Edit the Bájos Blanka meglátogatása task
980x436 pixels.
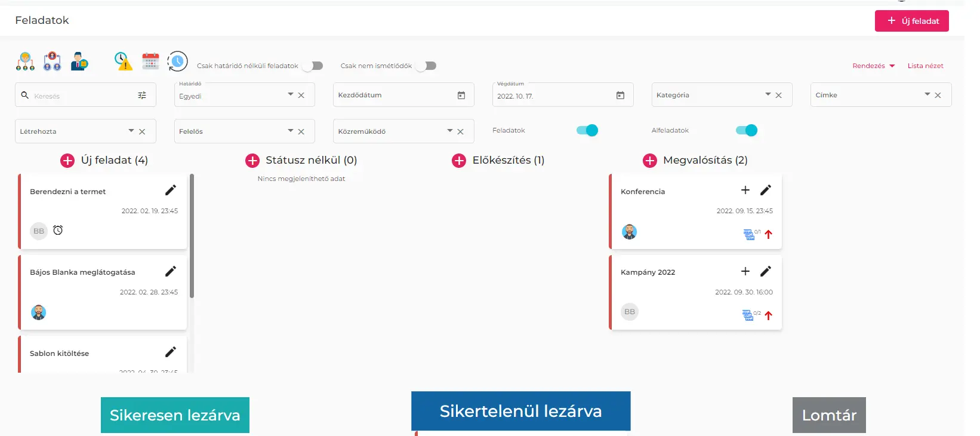(x=171, y=271)
